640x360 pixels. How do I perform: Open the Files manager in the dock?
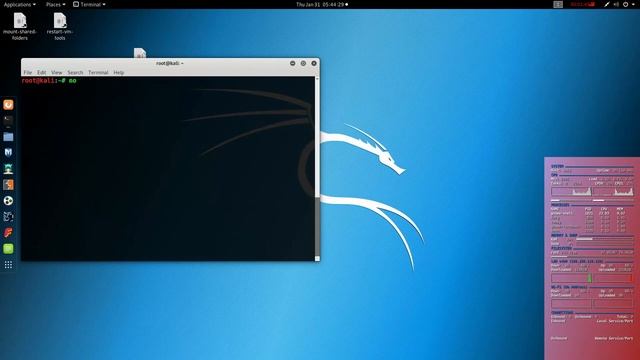coord(8,137)
